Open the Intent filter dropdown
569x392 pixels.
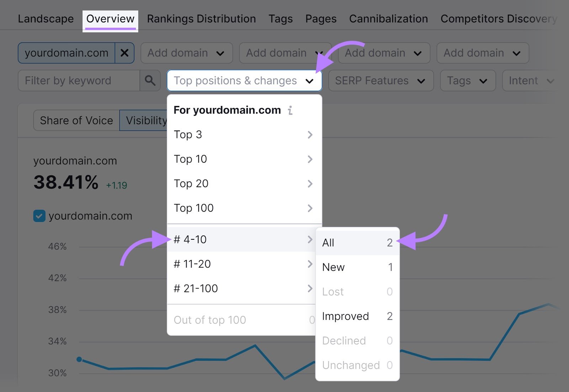pos(530,81)
